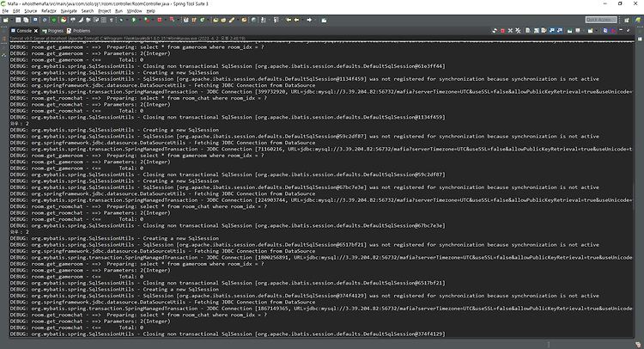The width and height of the screenshot is (644, 349).
Task: Click the web browser globe icon
Action: pyautogui.click(x=253, y=20)
